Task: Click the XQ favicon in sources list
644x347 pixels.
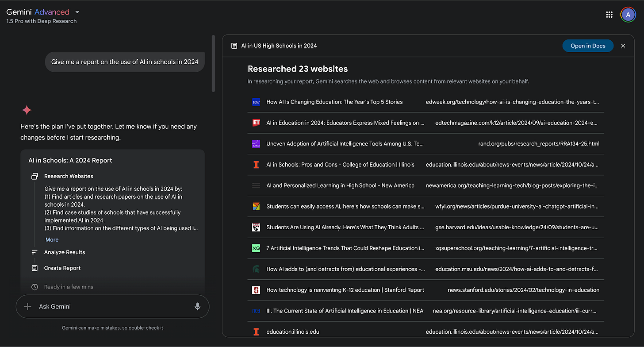Action: 256,248
